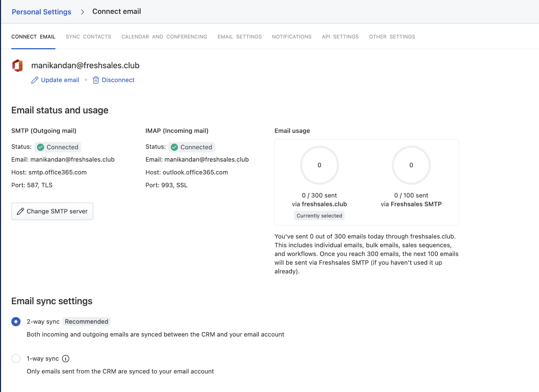539x392 pixels.
Task: Click the Currently selected badge
Action: (319, 216)
